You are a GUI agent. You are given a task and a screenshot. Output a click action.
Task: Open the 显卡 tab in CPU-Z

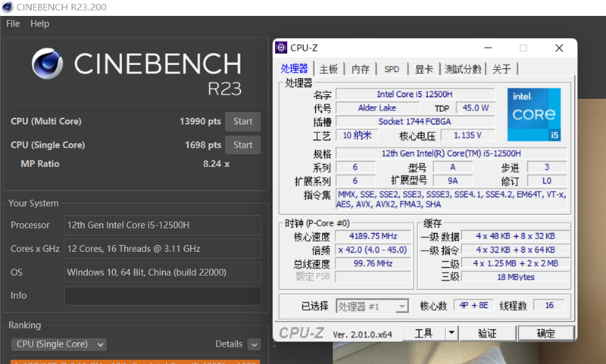pyautogui.click(x=424, y=69)
